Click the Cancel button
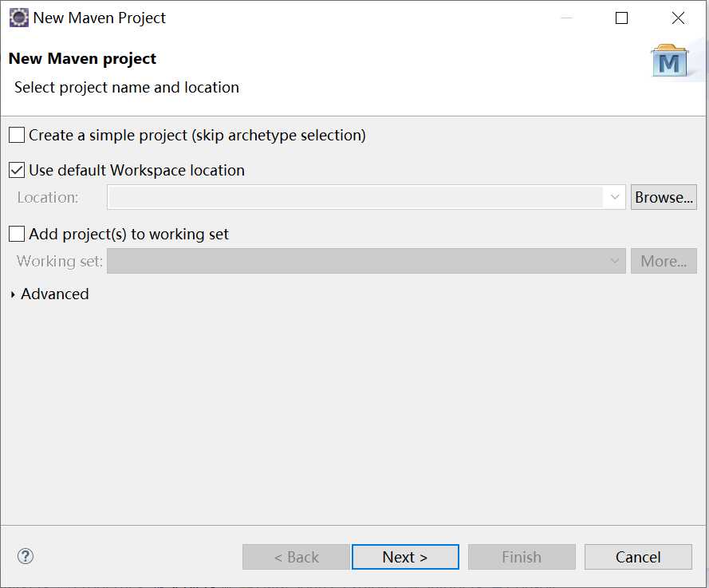The height and width of the screenshot is (588, 709). click(x=638, y=557)
